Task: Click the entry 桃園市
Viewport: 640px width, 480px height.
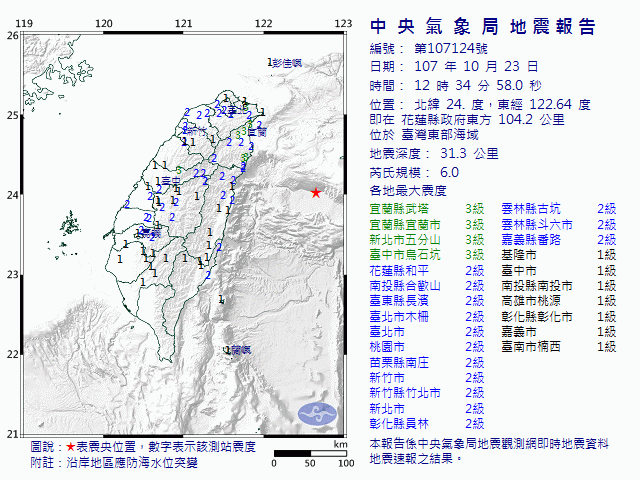Action: click(x=387, y=347)
